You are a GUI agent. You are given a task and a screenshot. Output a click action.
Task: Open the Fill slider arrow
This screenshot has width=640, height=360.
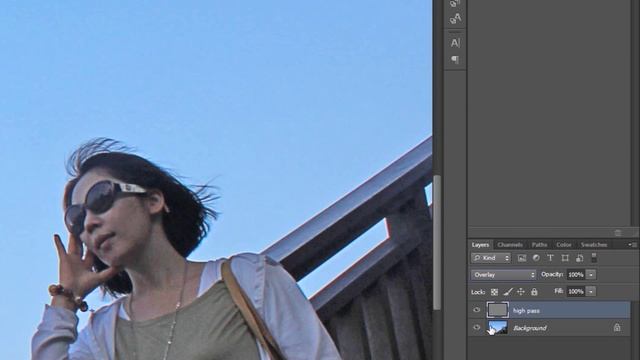(591, 291)
